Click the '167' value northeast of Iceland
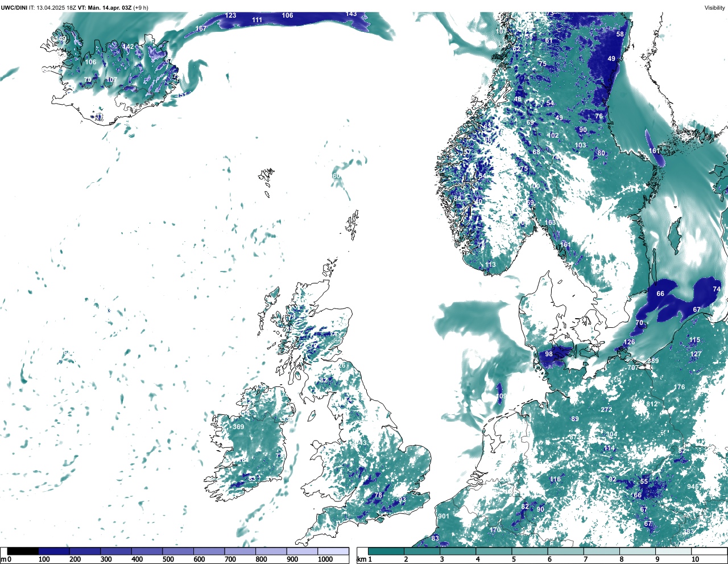The width and height of the screenshot is (728, 564). coord(201,28)
